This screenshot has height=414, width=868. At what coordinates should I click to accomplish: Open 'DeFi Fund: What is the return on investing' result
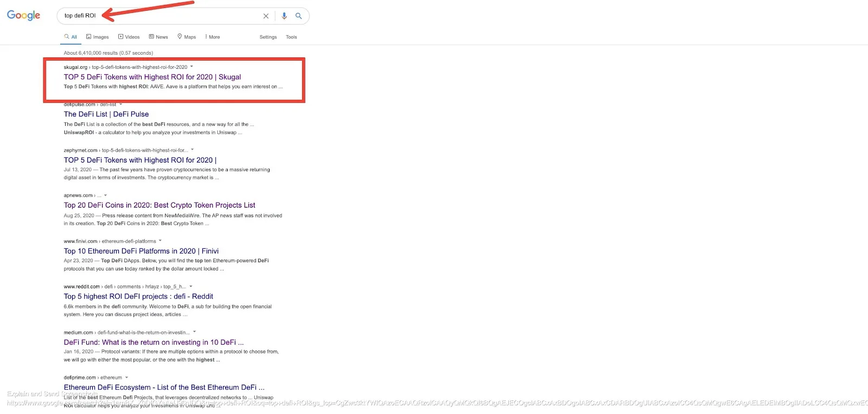(154, 342)
